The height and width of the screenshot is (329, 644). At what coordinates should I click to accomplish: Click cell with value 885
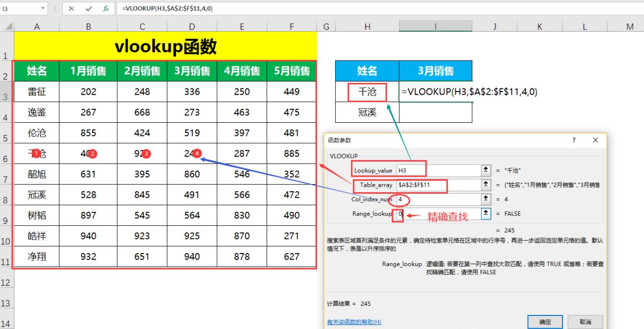(x=292, y=154)
